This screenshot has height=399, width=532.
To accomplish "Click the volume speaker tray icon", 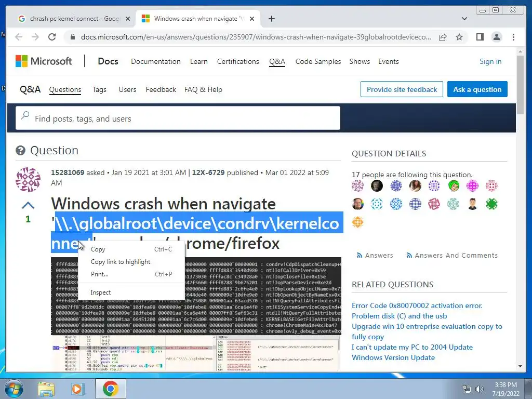I will coord(479,389).
